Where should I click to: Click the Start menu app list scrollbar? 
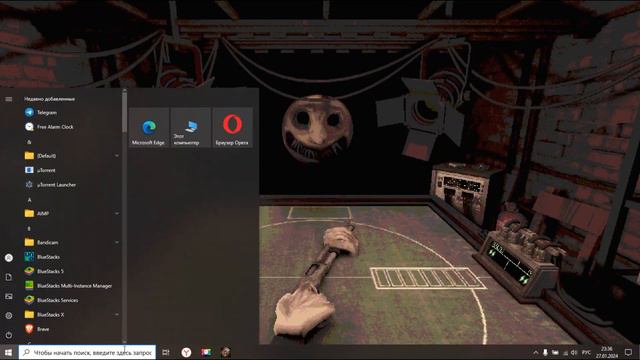124,112
